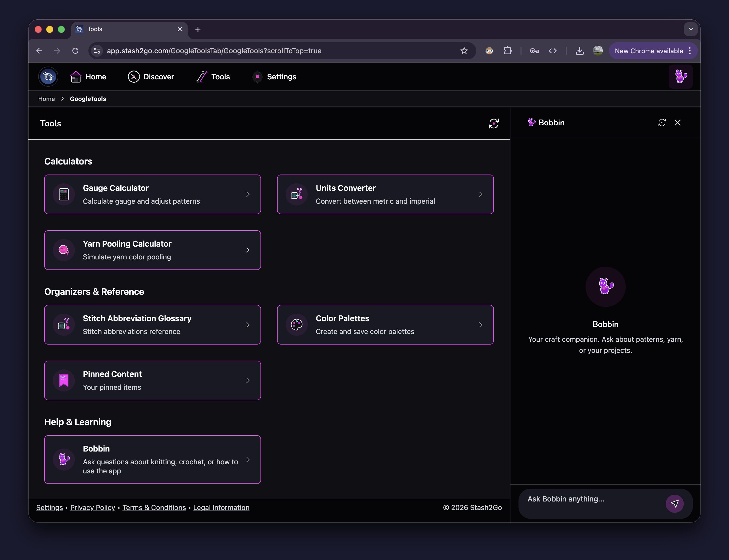Bookmark page with star icon in address bar
Image resolution: width=729 pixels, height=560 pixels.
coord(464,51)
